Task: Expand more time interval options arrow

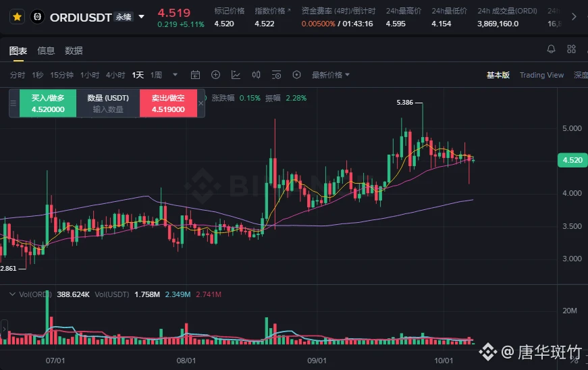Action: (175, 75)
